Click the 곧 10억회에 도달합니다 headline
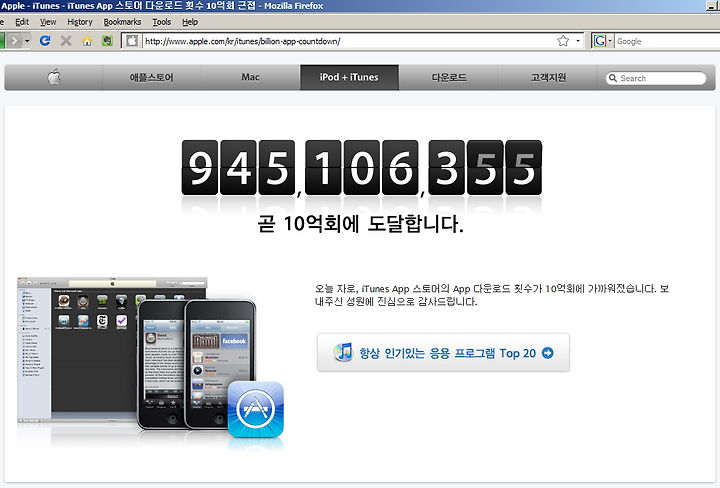 360,224
